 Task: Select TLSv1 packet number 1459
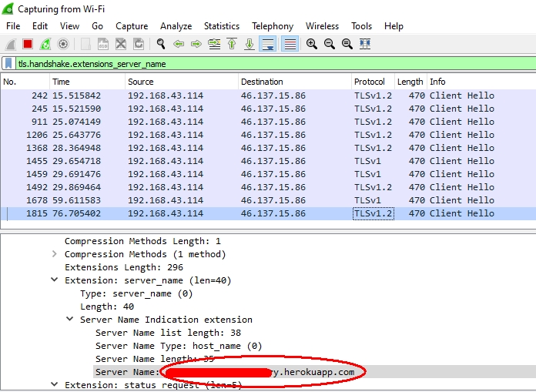[268, 174]
